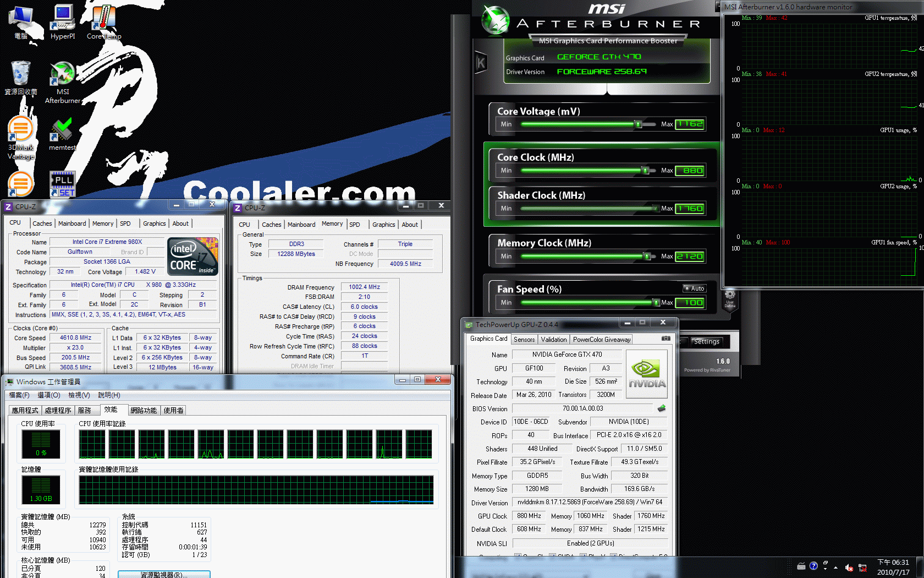The height and width of the screenshot is (578, 924).
Task: Launch MSI Afterburner from the desktop shortcut
Action: [x=63, y=83]
